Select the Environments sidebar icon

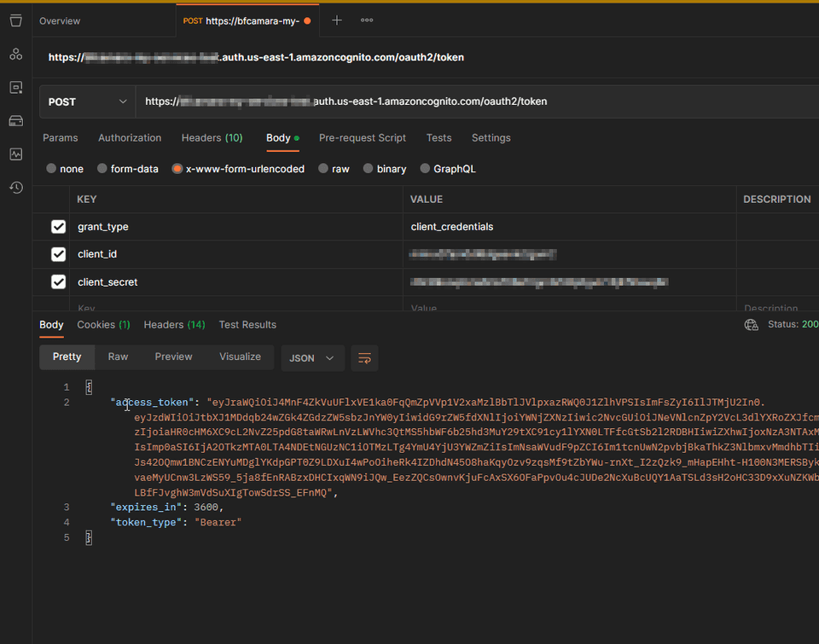click(x=15, y=86)
